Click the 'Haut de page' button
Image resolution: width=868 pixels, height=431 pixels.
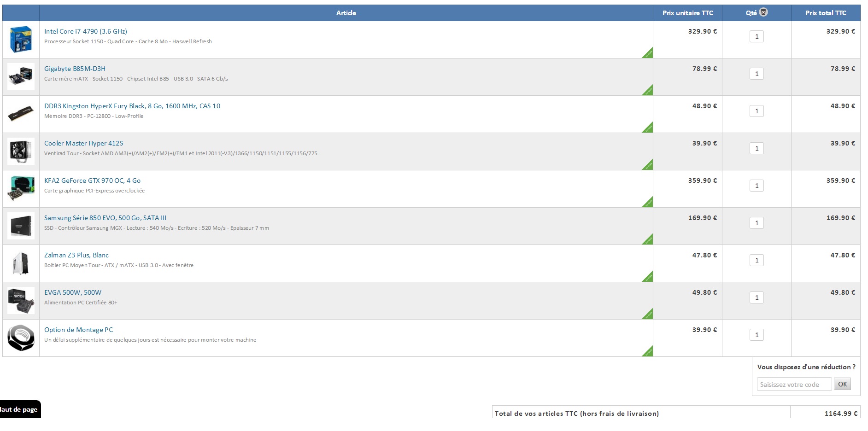click(x=20, y=409)
